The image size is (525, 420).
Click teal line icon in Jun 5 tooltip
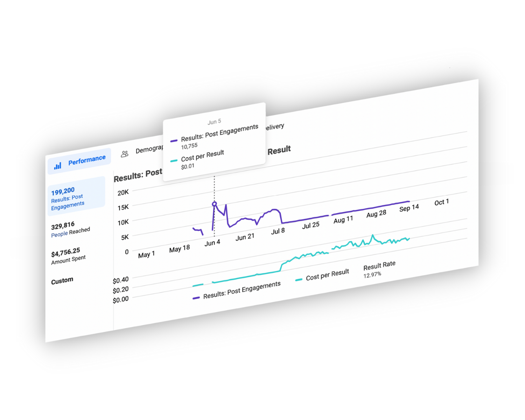tap(174, 161)
